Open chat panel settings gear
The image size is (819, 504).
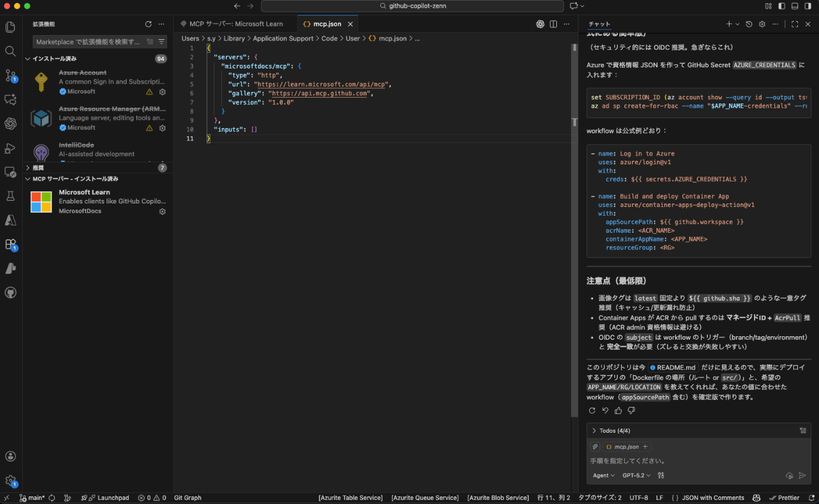762,24
